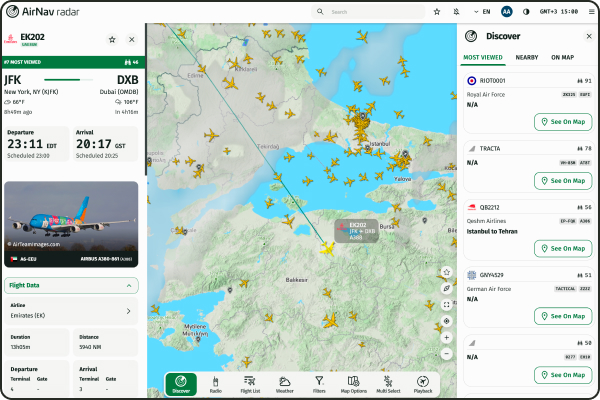Click the GMT+3 15:00 time display
Image resolution: width=600 pixels, height=400 pixels.
(559, 12)
